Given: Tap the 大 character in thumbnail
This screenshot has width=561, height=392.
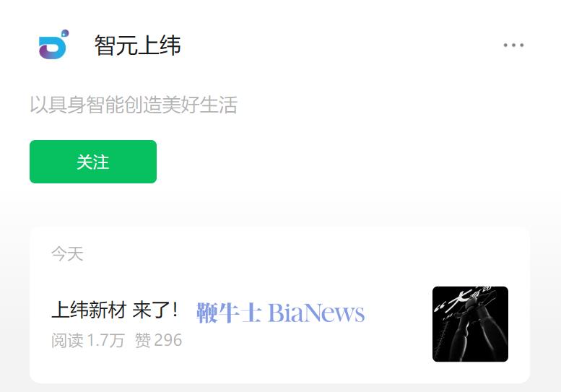Looking at the screenshot, I should tap(460, 298).
